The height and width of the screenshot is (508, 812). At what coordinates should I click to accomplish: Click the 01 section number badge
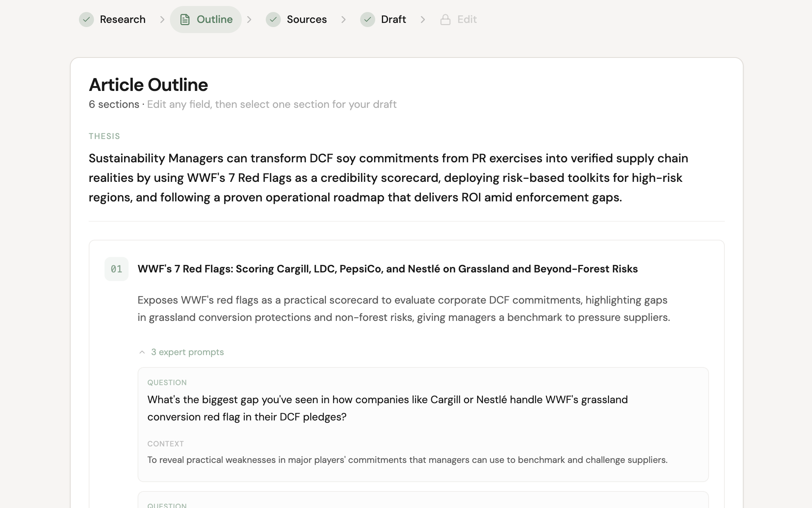[x=117, y=269]
